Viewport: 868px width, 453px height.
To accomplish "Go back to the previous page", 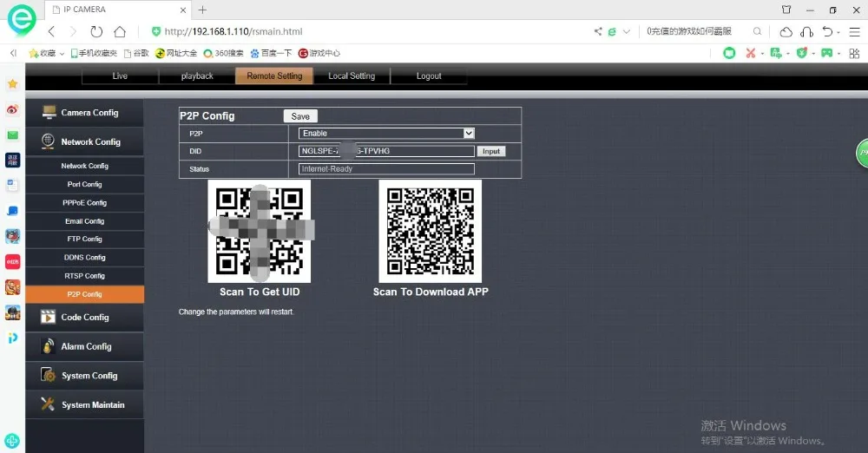I will click(x=51, y=31).
